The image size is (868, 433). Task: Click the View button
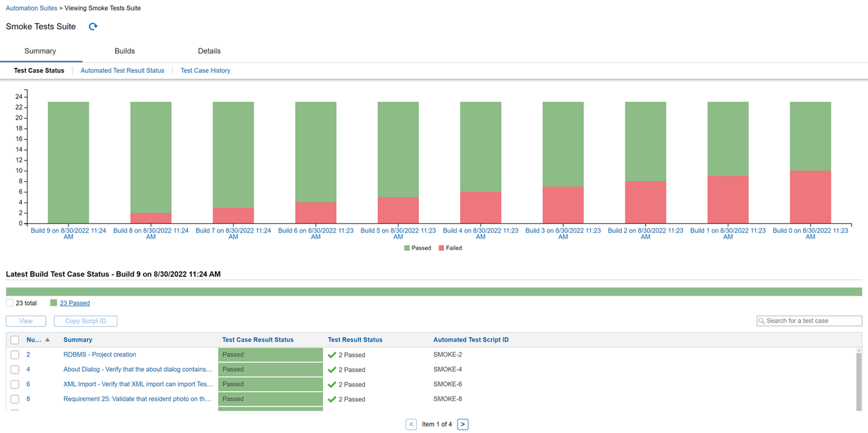(26, 321)
